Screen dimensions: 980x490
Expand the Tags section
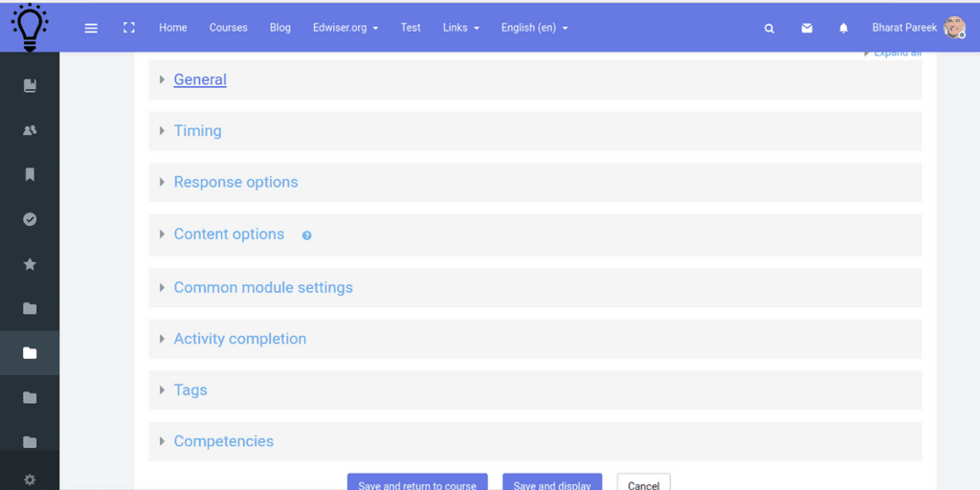tap(190, 390)
